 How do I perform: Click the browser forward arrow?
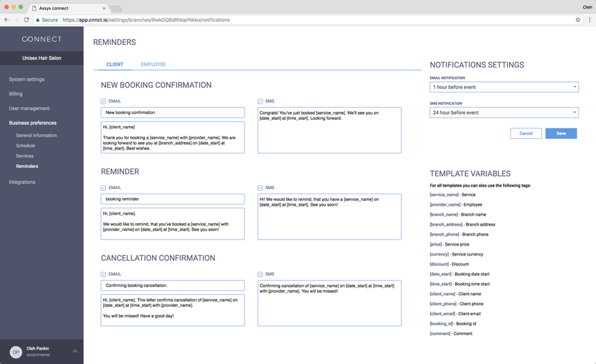pyautogui.click(x=16, y=20)
